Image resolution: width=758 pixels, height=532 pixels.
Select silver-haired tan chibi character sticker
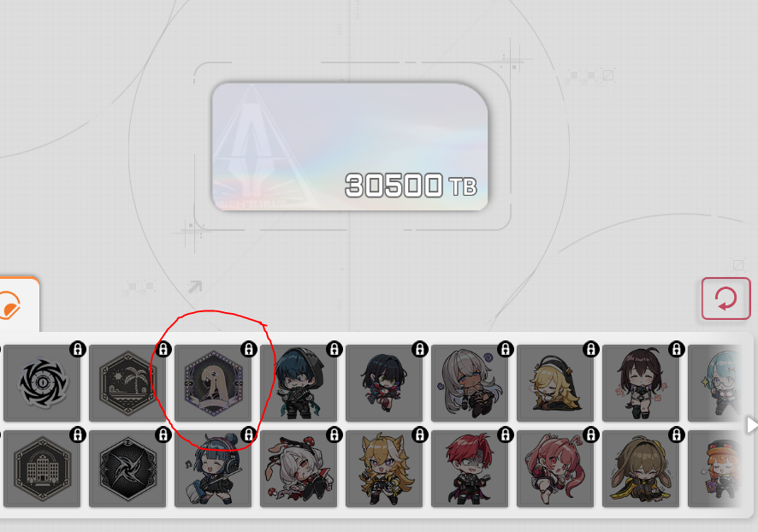click(470, 382)
